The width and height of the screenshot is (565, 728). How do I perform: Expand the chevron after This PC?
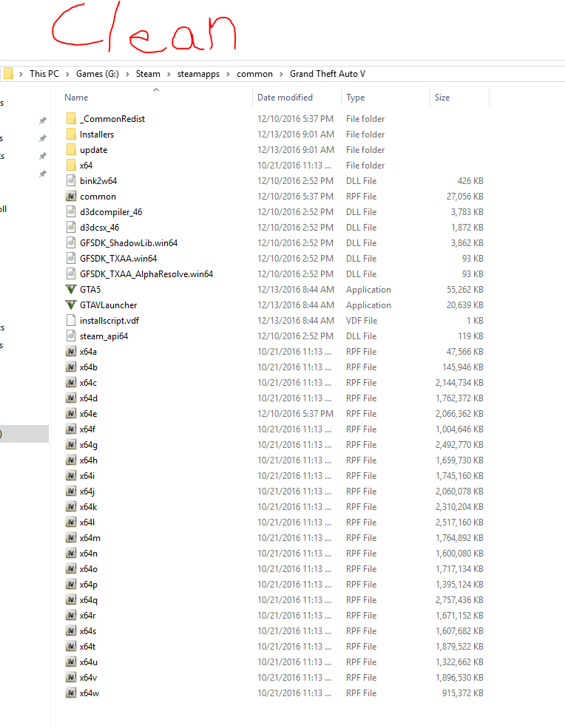pos(68,75)
